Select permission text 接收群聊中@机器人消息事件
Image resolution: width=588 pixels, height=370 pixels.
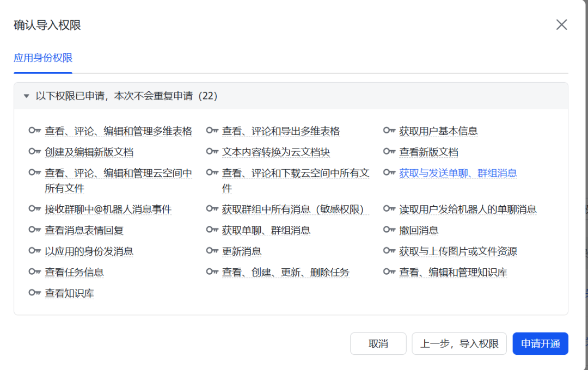108,209
